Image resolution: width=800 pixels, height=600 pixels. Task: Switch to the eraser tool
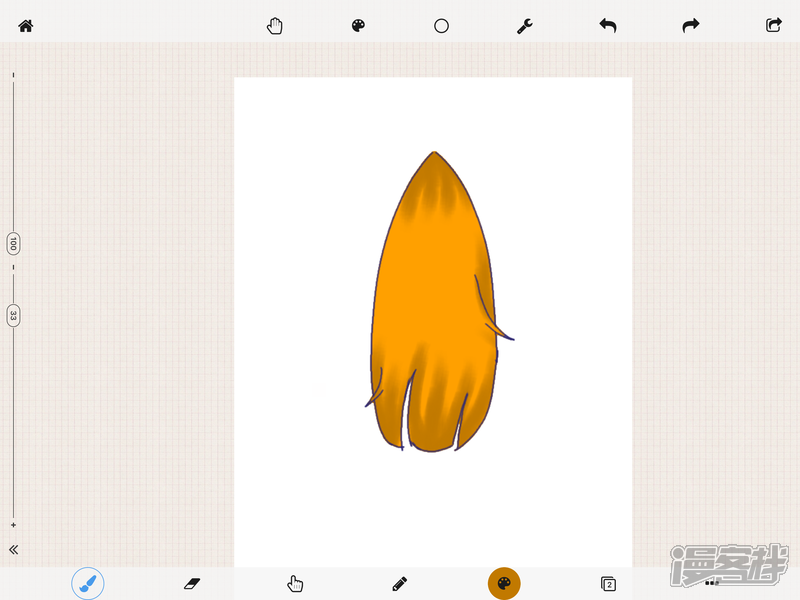tap(192, 583)
